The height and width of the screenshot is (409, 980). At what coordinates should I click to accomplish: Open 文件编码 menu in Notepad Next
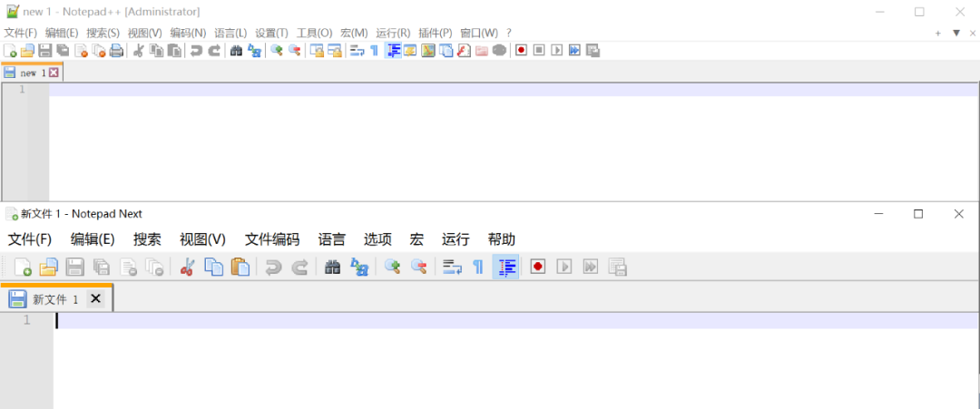(272, 239)
